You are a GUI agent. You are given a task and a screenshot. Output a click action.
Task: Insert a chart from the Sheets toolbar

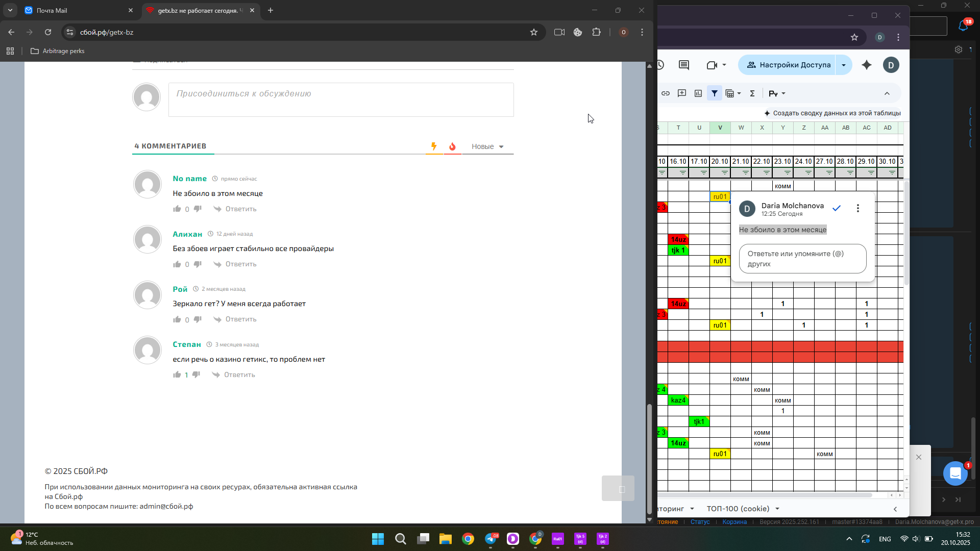pos(698,93)
